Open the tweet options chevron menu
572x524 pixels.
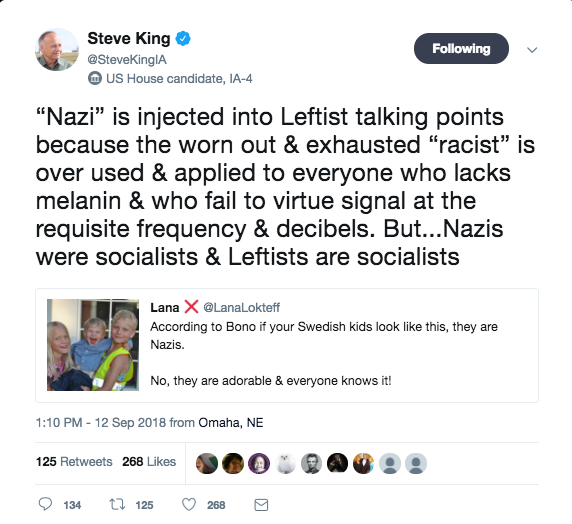[532, 50]
